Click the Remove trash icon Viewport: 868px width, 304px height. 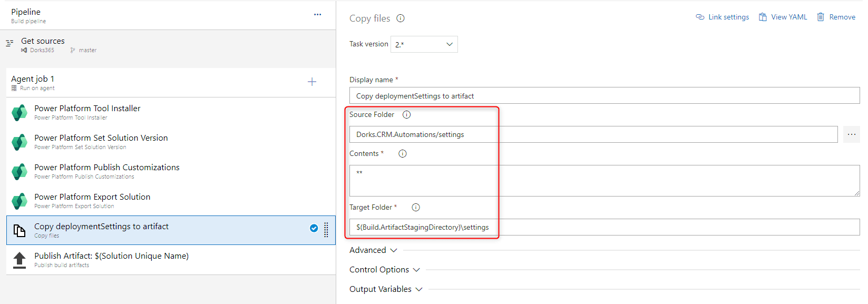821,17
